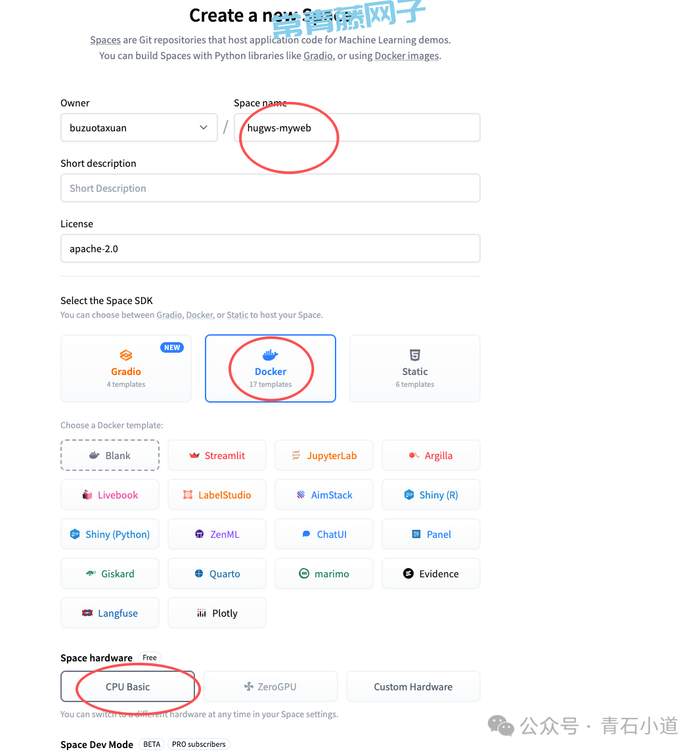The height and width of the screenshot is (754, 700).
Task: Select the Blank Docker template
Action: click(x=110, y=455)
